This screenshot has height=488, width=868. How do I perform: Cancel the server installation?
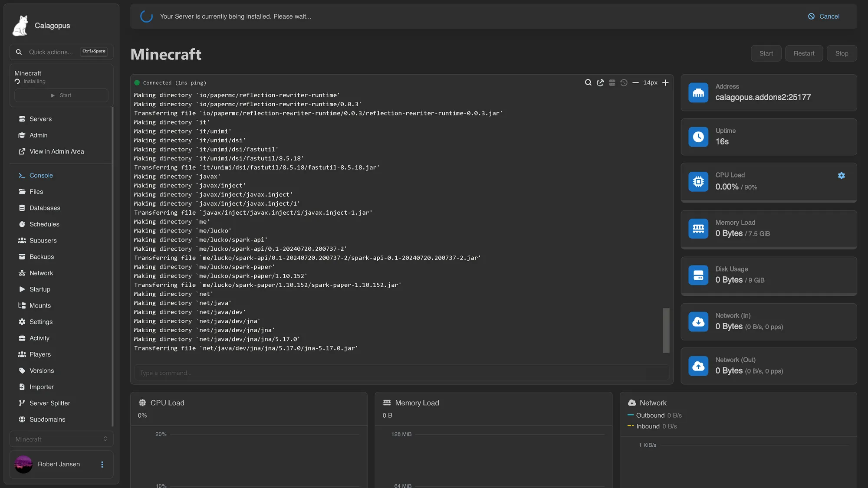[824, 16]
